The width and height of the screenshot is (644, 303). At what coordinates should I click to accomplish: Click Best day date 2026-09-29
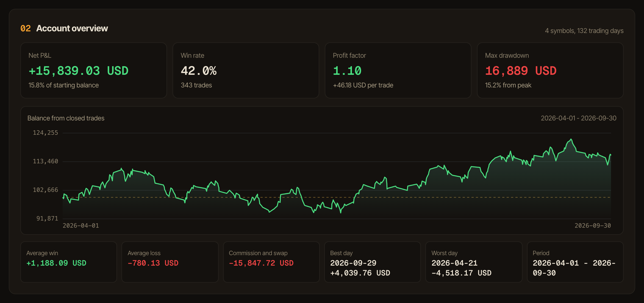[x=353, y=263]
